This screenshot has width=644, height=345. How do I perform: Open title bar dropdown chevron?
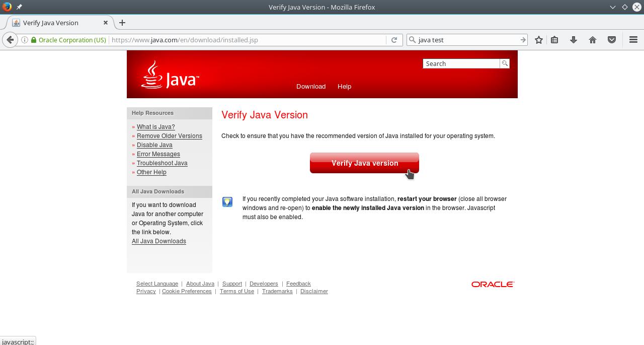coord(612,7)
